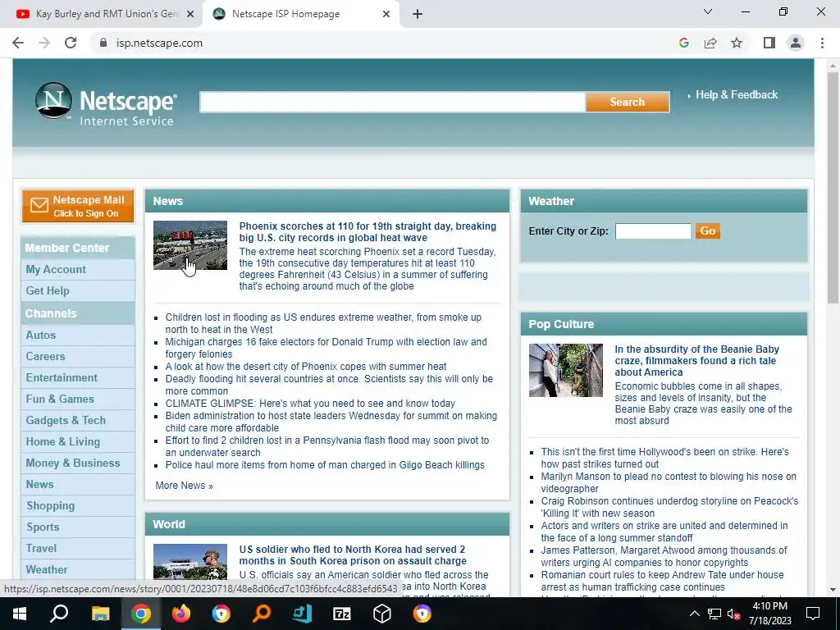The image size is (840, 630).
Task: Open Michigan charges 16 fake electors story
Action: [326, 348]
